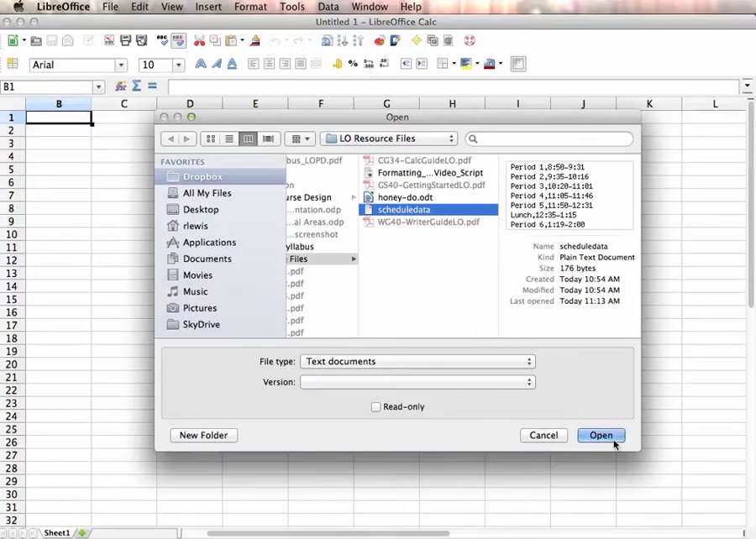Open the Apple menu
This screenshot has height=539, width=756.
[x=18, y=6]
